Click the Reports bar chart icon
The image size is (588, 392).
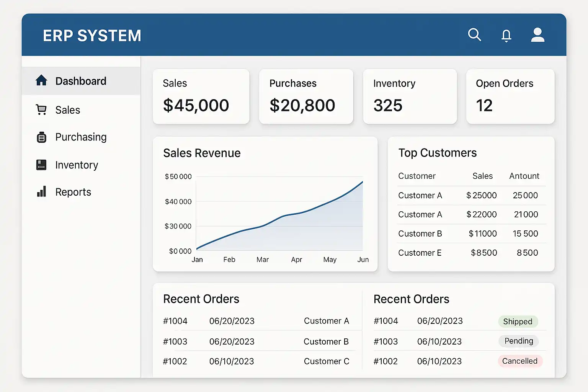tap(41, 191)
